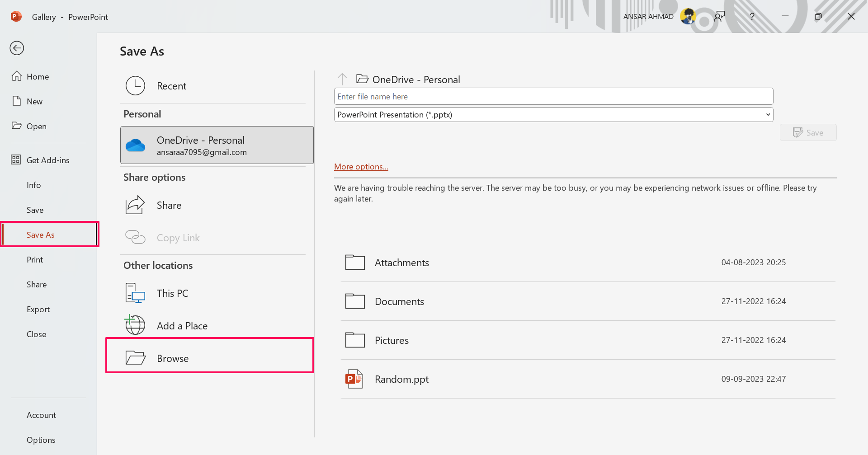
Task: Open the file type dropdown list
Action: (768, 114)
